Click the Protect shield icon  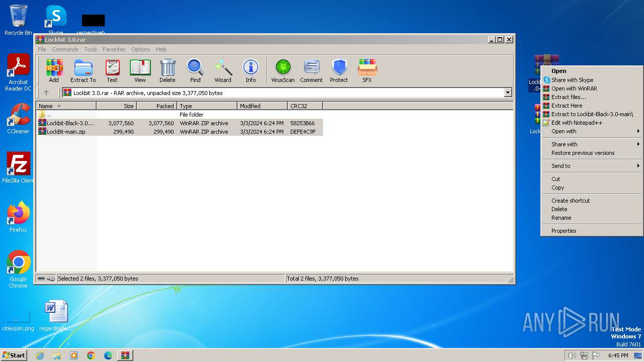pyautogui.click(x=339, y=70)
